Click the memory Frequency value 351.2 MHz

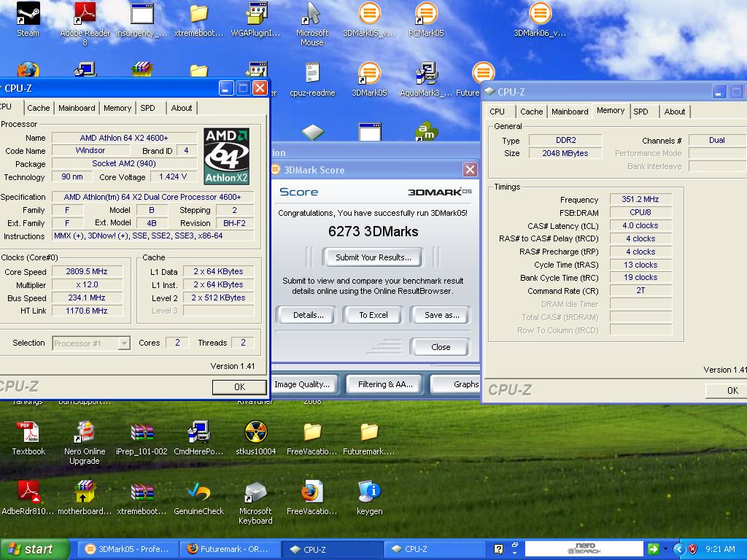coord(640,200)
